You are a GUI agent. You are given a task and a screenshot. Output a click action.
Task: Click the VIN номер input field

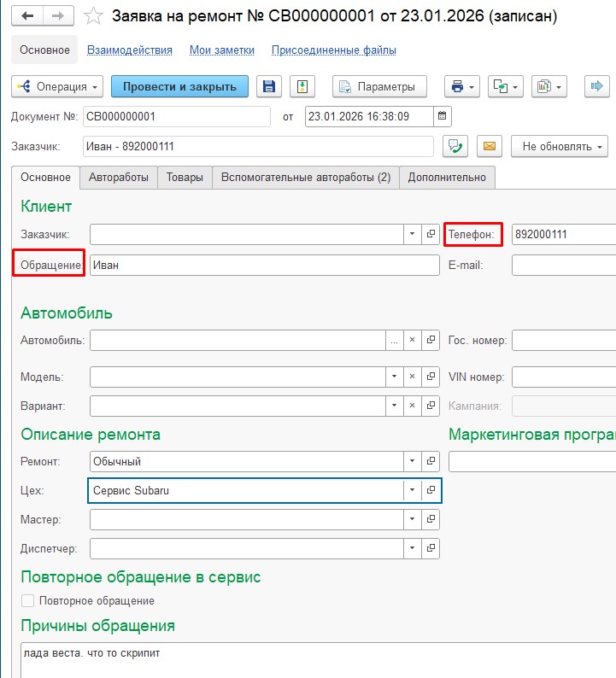[x=564, y=377]
